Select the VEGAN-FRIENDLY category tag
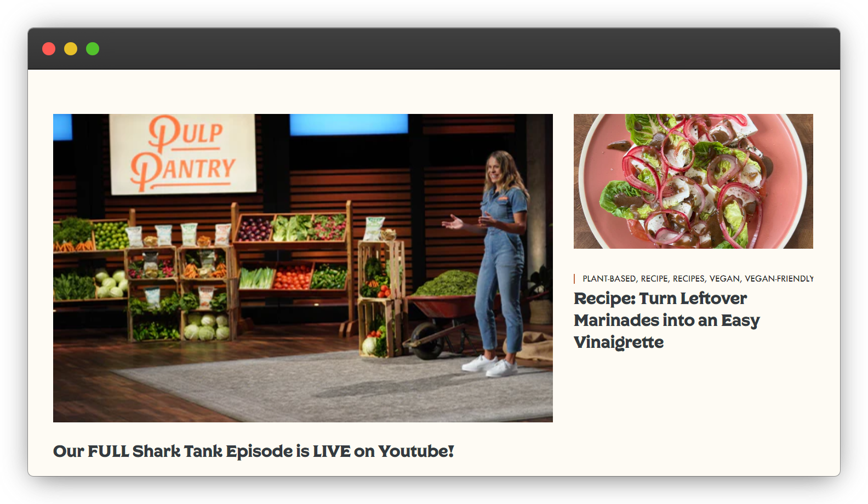This screenshot has width=868, height=504. tap(779, 279)
